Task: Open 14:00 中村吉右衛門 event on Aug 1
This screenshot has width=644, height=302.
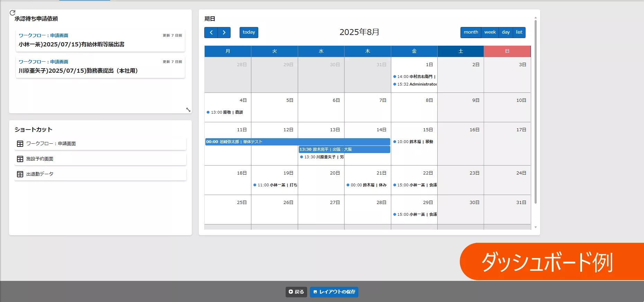Action: (x=414, y=77)
